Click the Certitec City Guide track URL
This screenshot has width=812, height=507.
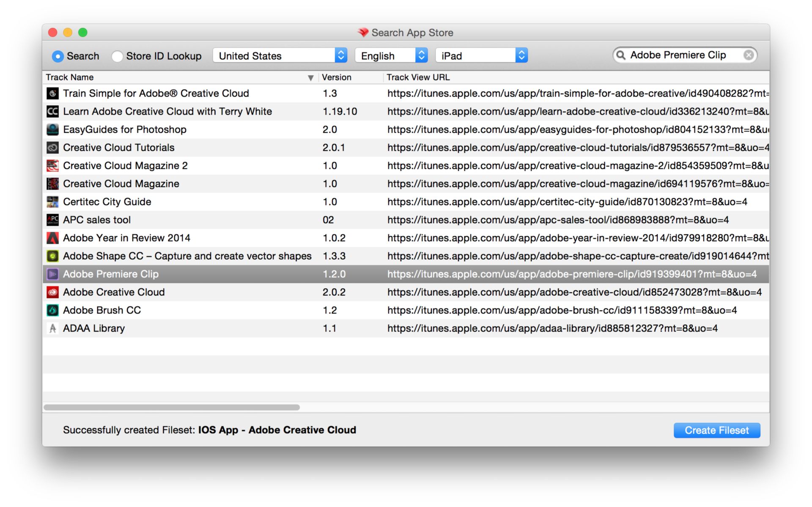567,202
